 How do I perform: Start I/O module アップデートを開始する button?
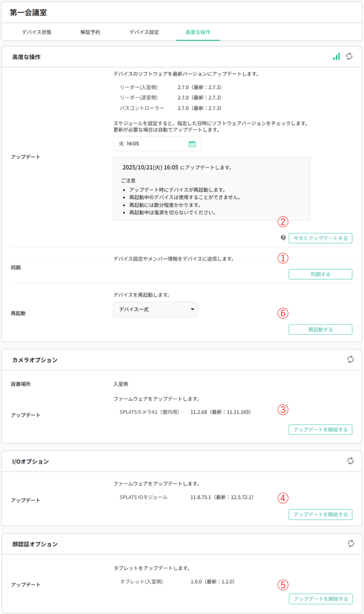320,514
